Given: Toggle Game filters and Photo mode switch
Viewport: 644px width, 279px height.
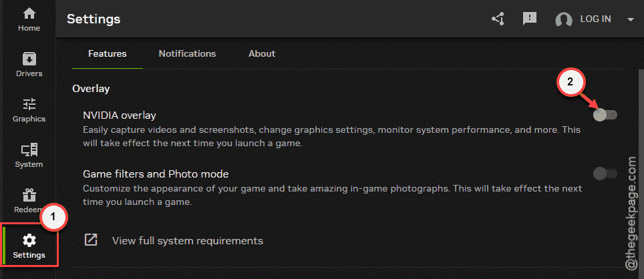Looking at the screenshot, I should [605, 174].
